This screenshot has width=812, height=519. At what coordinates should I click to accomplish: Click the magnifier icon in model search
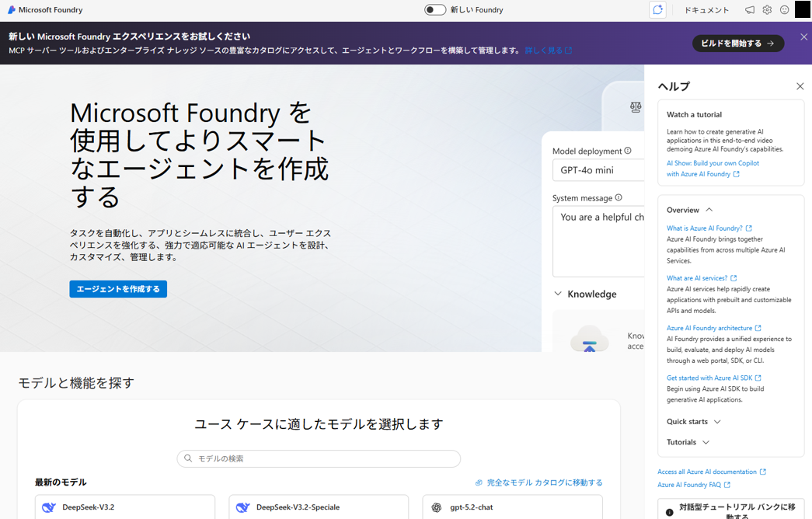click(x=188, y=458)
